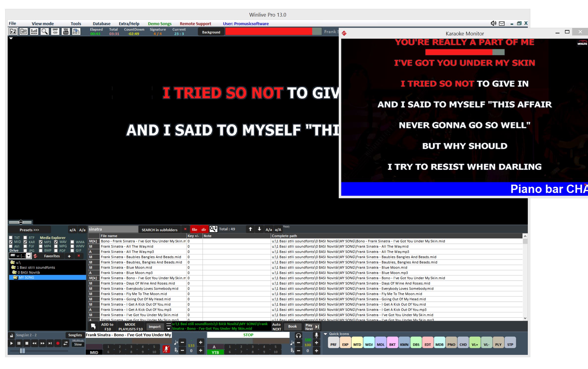The image size is (588, 369).
Task: Skip to next track
Action: pos(50,343)
